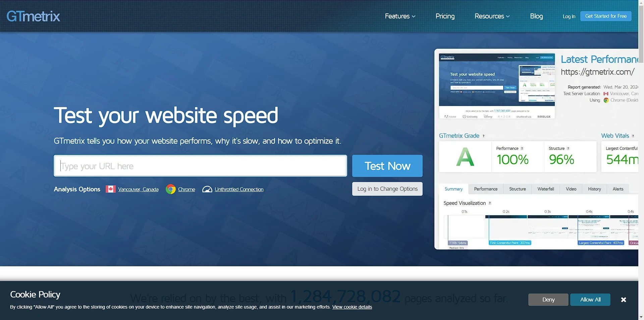Open the History tab

(594, 189)
